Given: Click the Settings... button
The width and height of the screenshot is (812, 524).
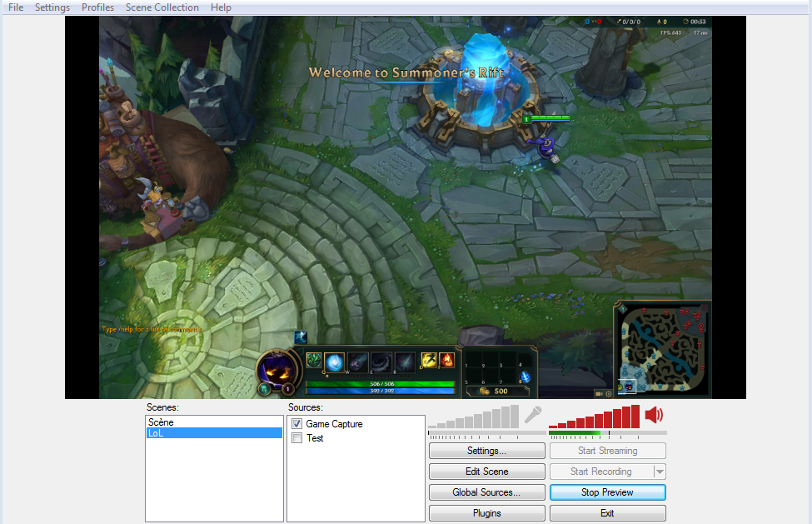Looking at the screenshot, I should [487, 451].
